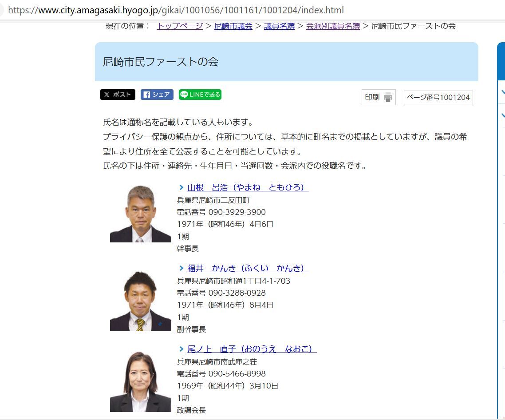The width and height of the screenshot is (505, 420).
Task: Click the photo of 尾ノ上 直子
Action: pos(140,382)
